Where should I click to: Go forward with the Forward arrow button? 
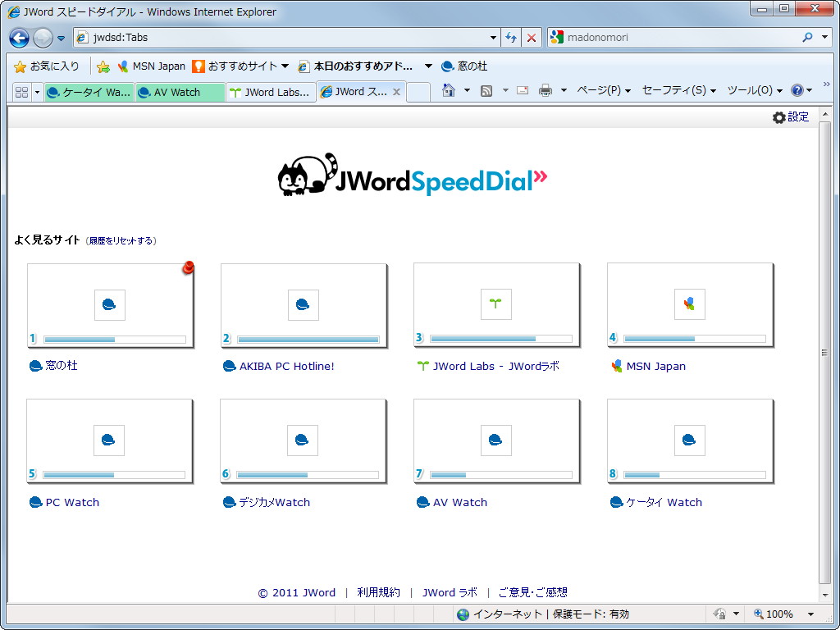[43, 38]
